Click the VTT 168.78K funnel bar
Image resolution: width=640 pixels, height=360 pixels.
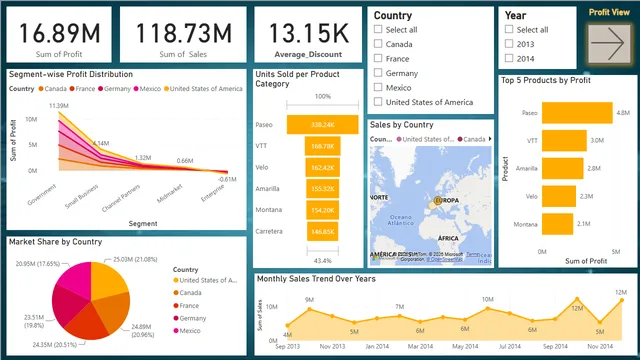(x=322, y=146)
